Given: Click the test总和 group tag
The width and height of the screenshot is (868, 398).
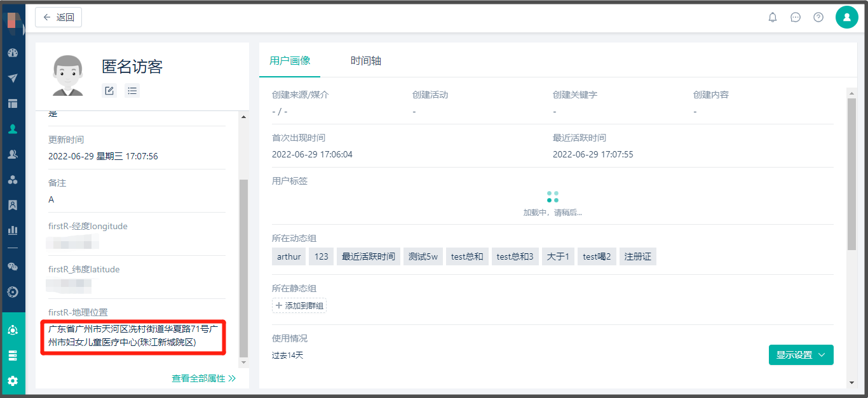Looking at the screenshot, I should click(x=467, y=256).
